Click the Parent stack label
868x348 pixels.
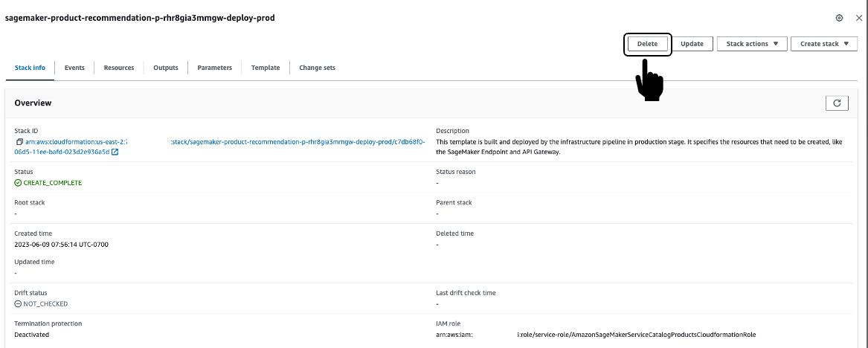click(x=454, y=202)
